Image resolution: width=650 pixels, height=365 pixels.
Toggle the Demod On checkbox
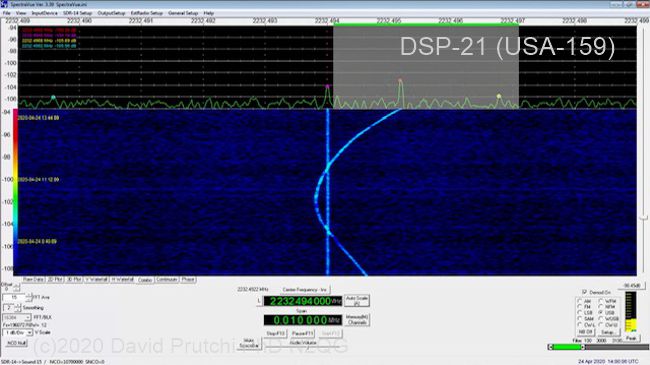pyautogui.click(x=584, y=292)
